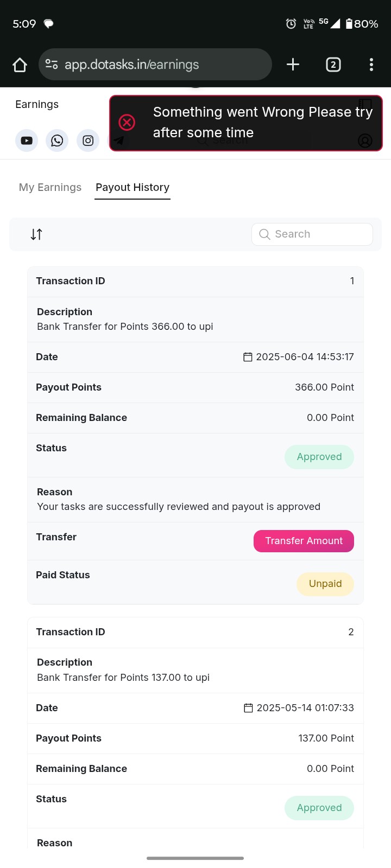The width and height of the screenshot is (391, 868).
Task: Tap the address bar URL app.dotasks.in/earnings
Action: click(132, 65)
